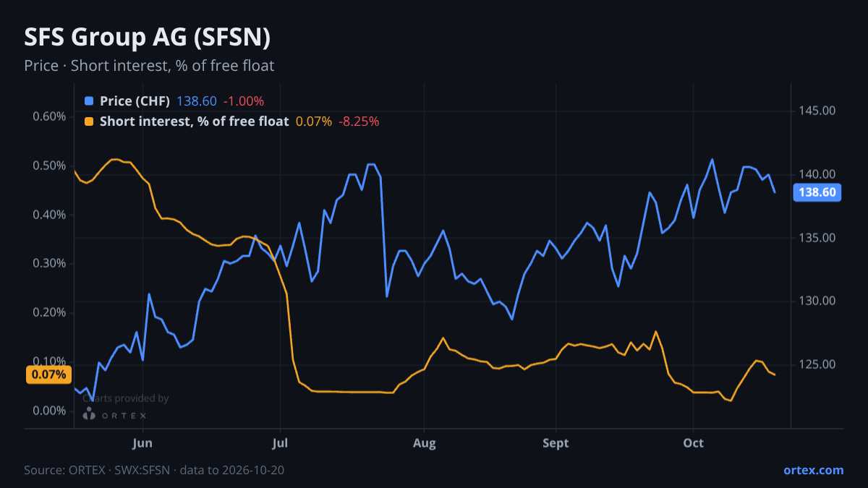Click the -1.00% price change value
The height and width of the screenshot is (488, 868).
click(x=243, y=101)
